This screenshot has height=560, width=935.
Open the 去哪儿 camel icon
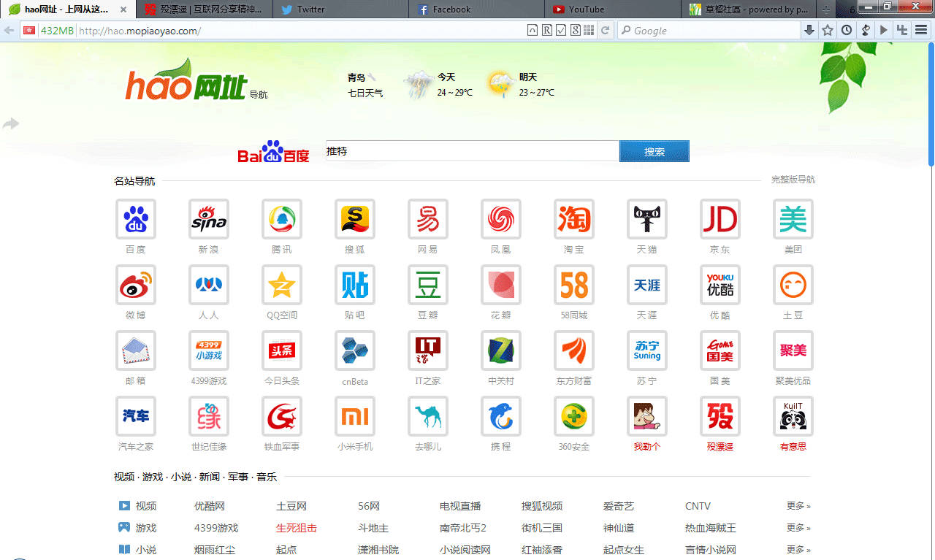(428, 416)
